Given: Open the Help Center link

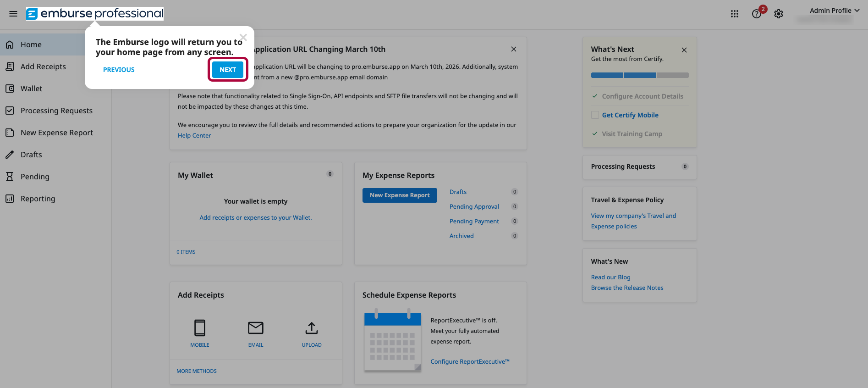Looking at the screenshot, I should [194, 135].
